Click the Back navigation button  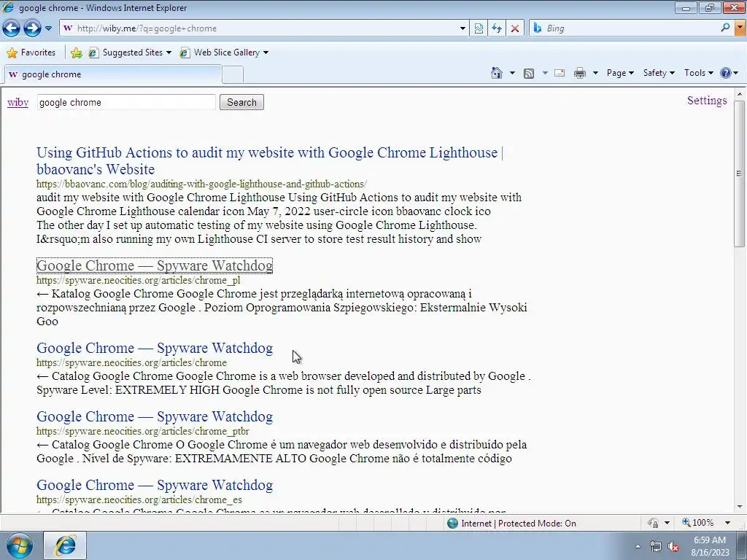click(11, 28)
